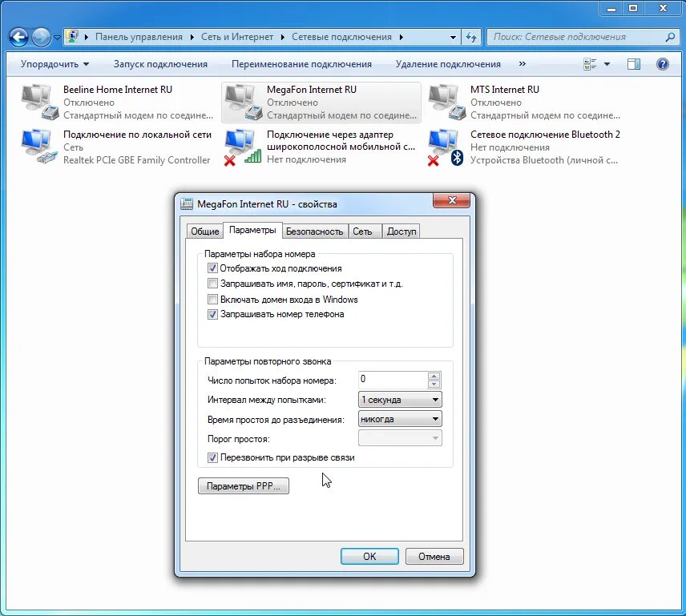Open the idle time before disconnect dropdown
The image size is (686, 616).
[x=400, y=419]
